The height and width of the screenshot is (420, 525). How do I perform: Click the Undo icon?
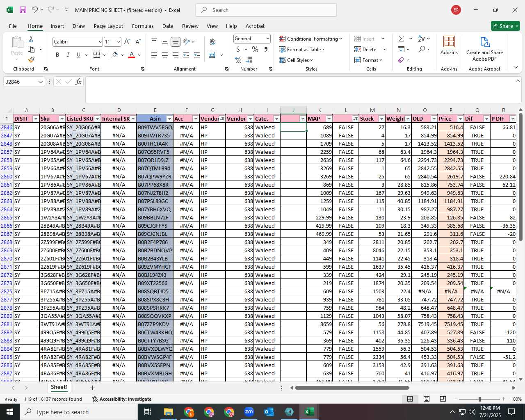pyautogui.click(x=35, y=10)
